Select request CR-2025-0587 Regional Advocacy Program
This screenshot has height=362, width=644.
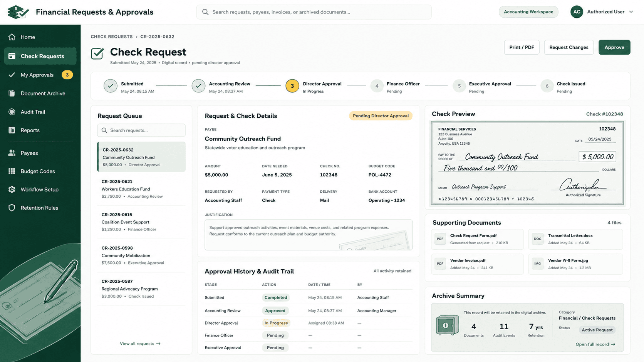coord(141,289)
